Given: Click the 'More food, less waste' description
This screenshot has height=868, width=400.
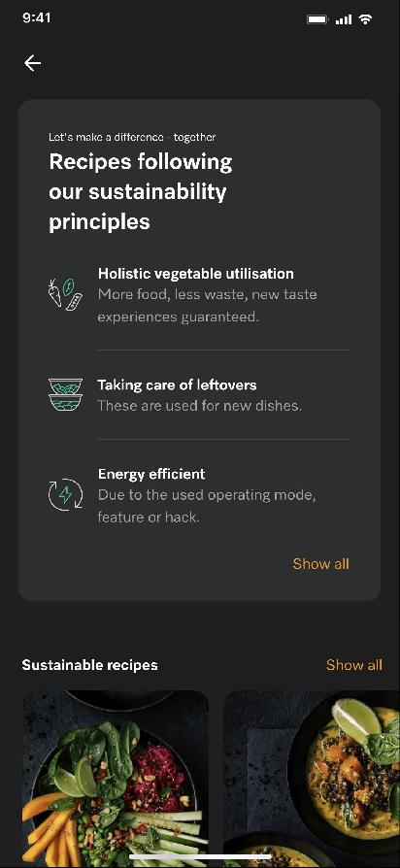Looking at the screenshot, I should tap(208, 305).
